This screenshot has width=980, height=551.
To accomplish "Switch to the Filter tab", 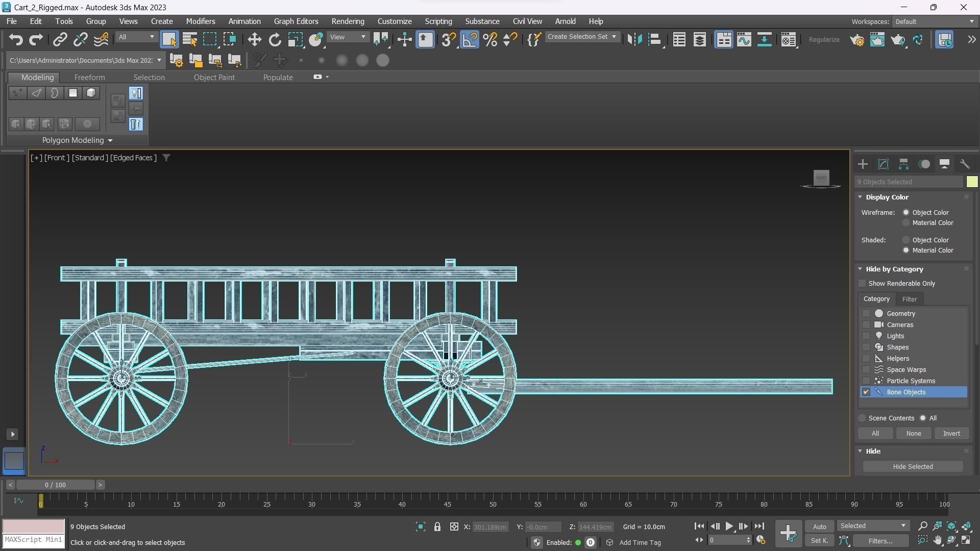I will pyautogui.click(x=909, y=299).
